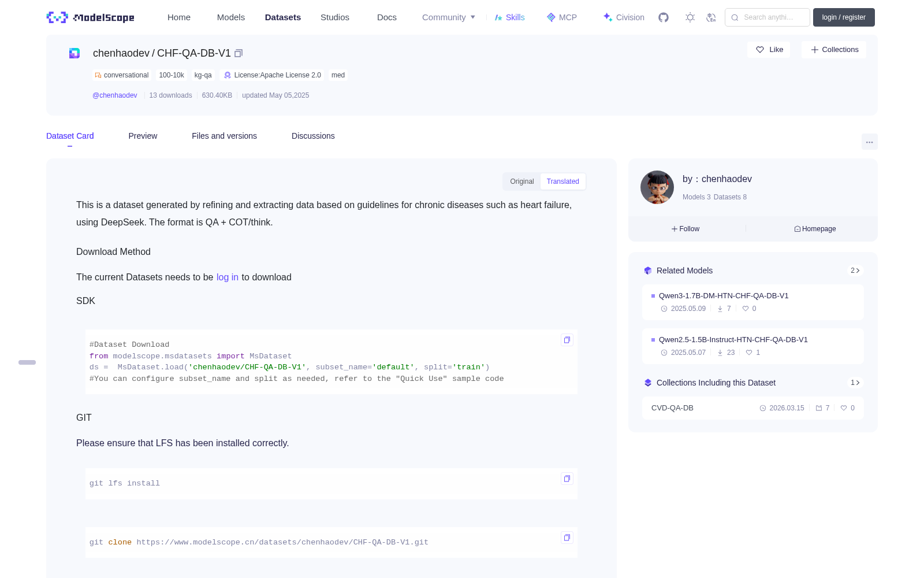The height and width of the screenshot is (578, 924).
Task: Click the '13 downloads' text
Action: 170,95
